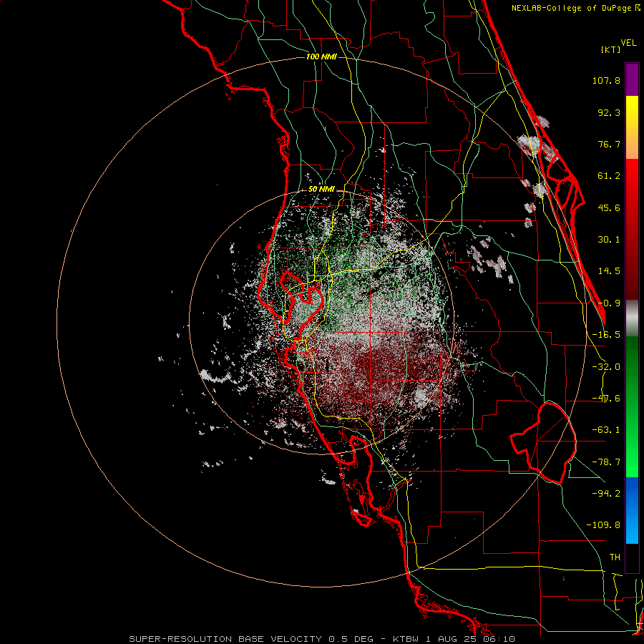Click the VEL legend heading

click(x=628, y=43)
